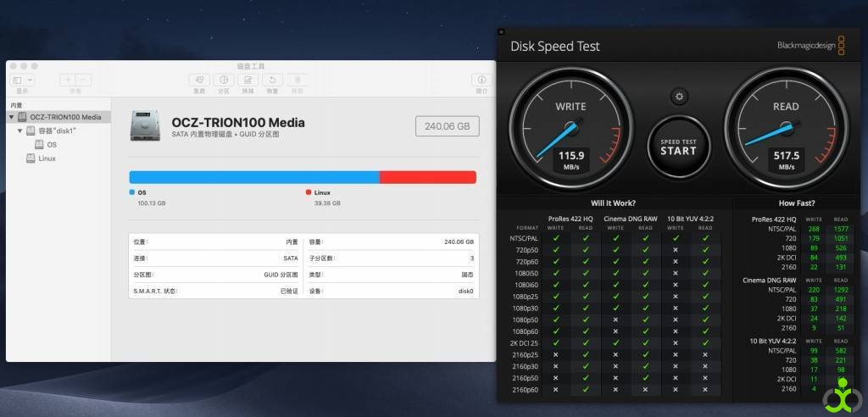Click the "How Fast?" heading

pos(797,203)
